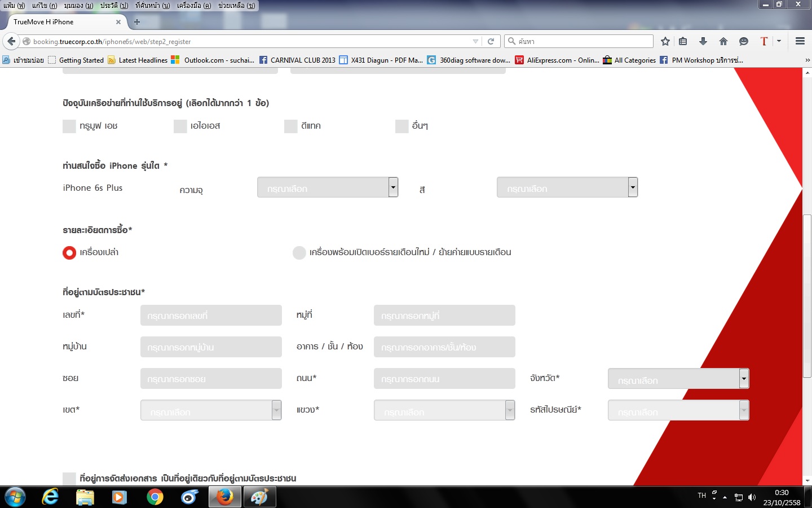Open the X431 Diagun bookmark
This screenshot has width=812, height=508.
[x=381, y=60]
